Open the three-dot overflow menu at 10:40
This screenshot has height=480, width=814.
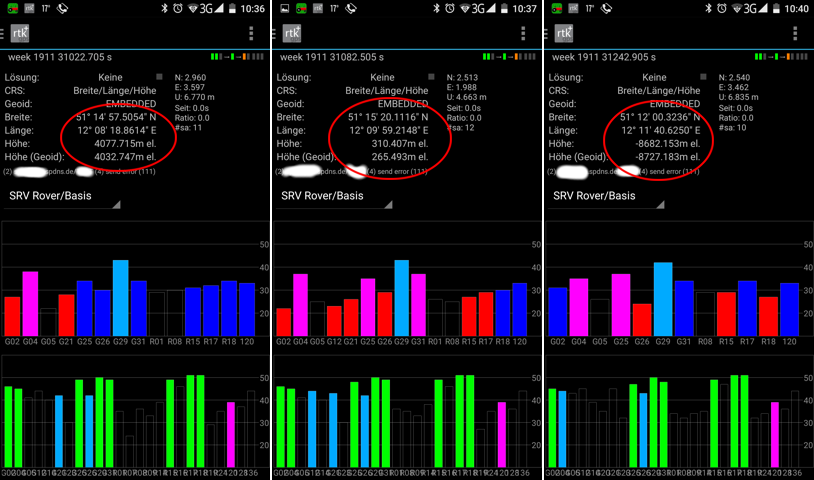coord(795,34)
